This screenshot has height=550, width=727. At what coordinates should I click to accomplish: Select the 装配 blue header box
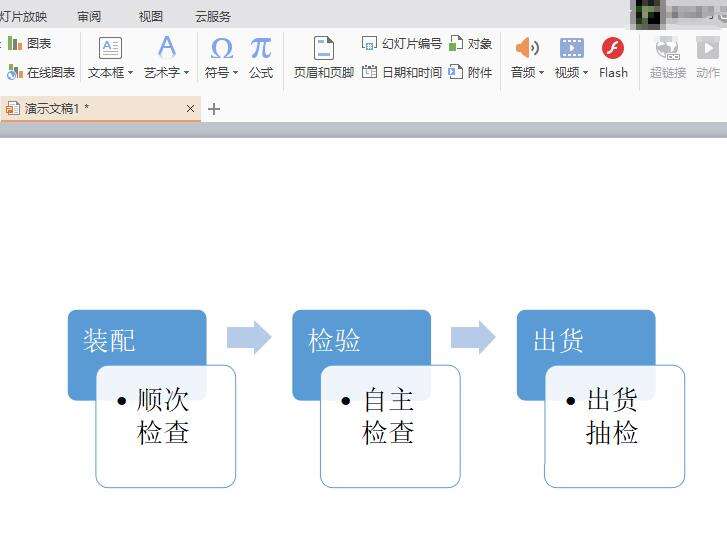tap(137, 338)
